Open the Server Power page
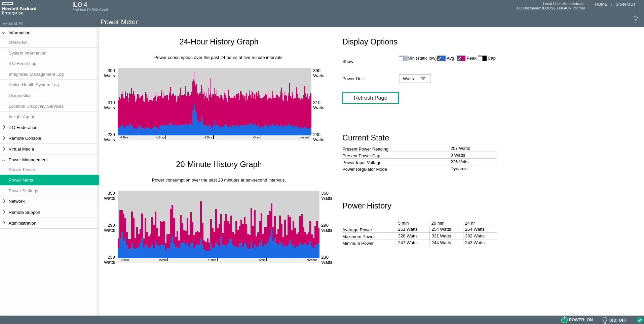The width and height of the screenshot is (644, 324). click(x=49, y=170)
